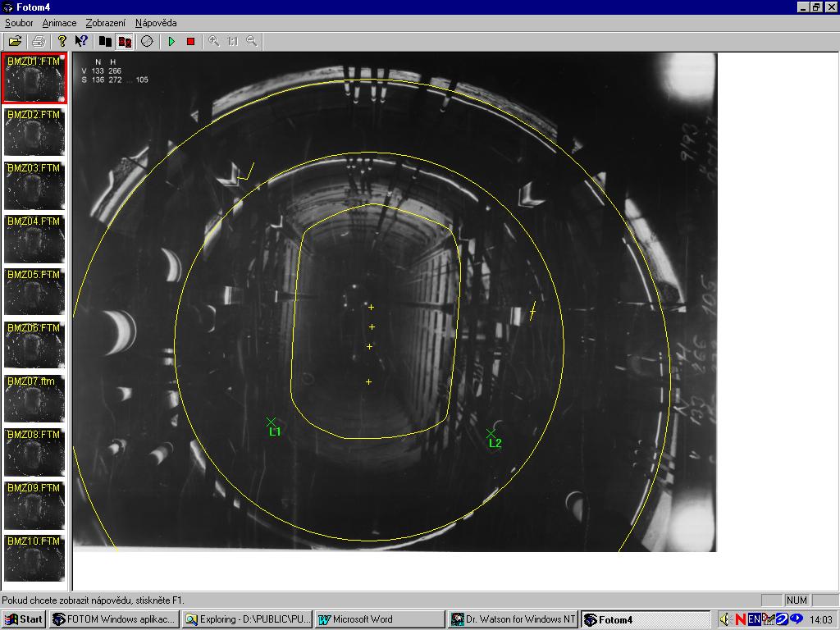Image resolution: width=840 pixels, height=630 pixels.
Task: Select the BMZ06.FTM thumbnail
Action: [34, 345]
